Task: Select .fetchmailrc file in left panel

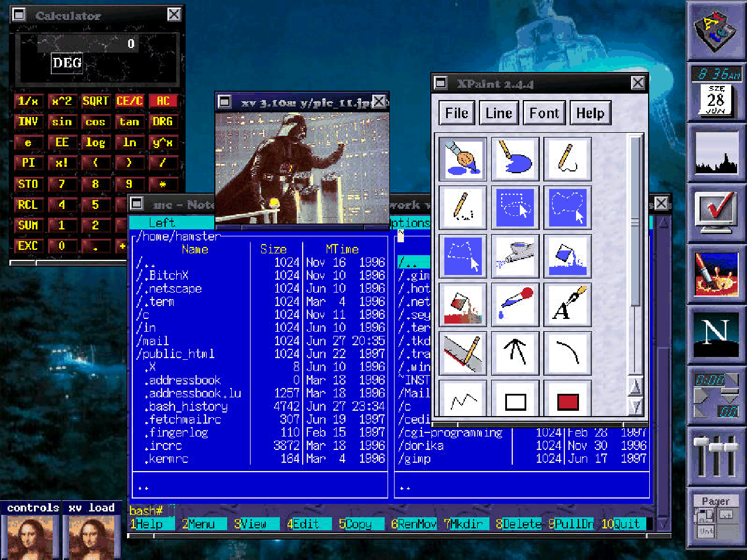Action: [x=183, y=419]
